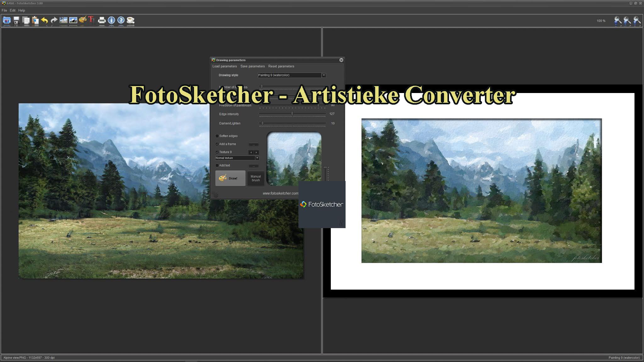Screen dimensions: 644x362
Task: Click the watercolor result painting on right
Action: click(481, 190)
